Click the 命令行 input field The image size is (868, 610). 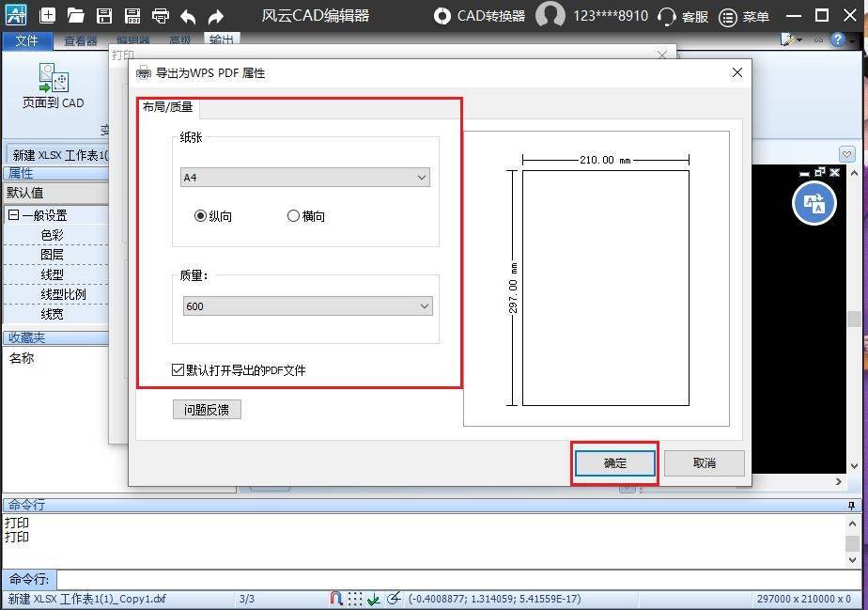[459, 580]
